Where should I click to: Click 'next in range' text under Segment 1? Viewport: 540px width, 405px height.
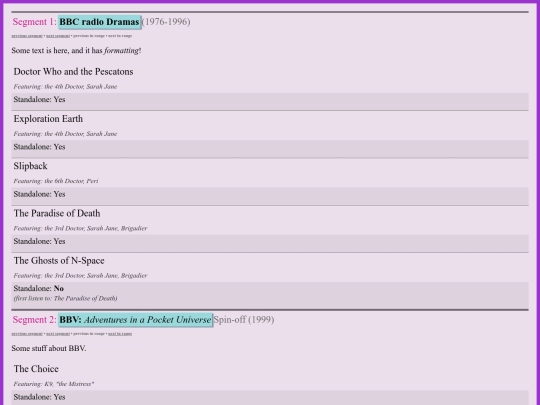pyautogui.click(x=120, y=36)
